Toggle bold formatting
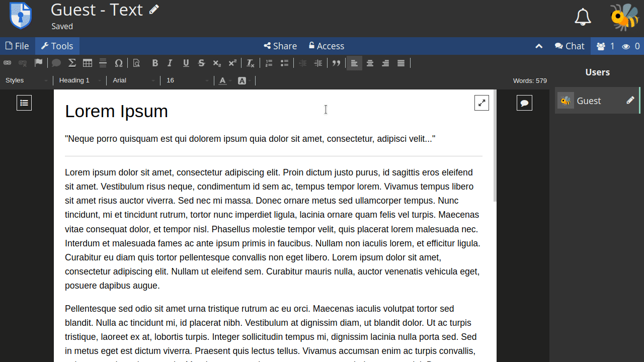Viewport: 644px width, 362px height. 155,63
